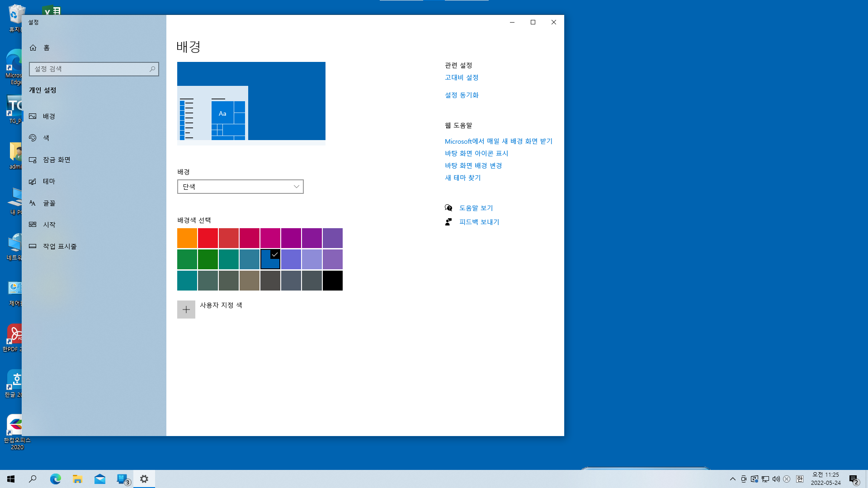Click the search magnifier in the settings search box

(152, 69)
